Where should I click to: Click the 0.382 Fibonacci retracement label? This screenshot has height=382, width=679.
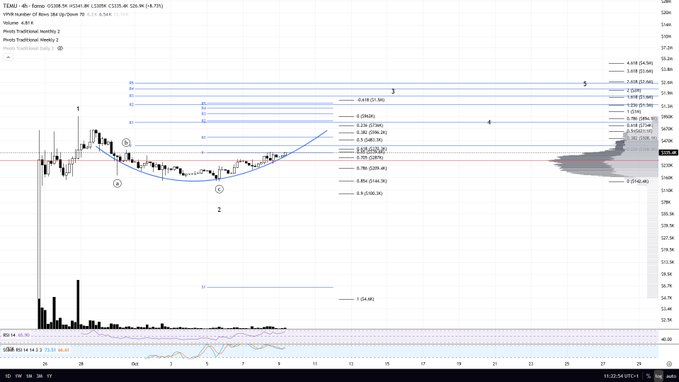coord(372,133)
